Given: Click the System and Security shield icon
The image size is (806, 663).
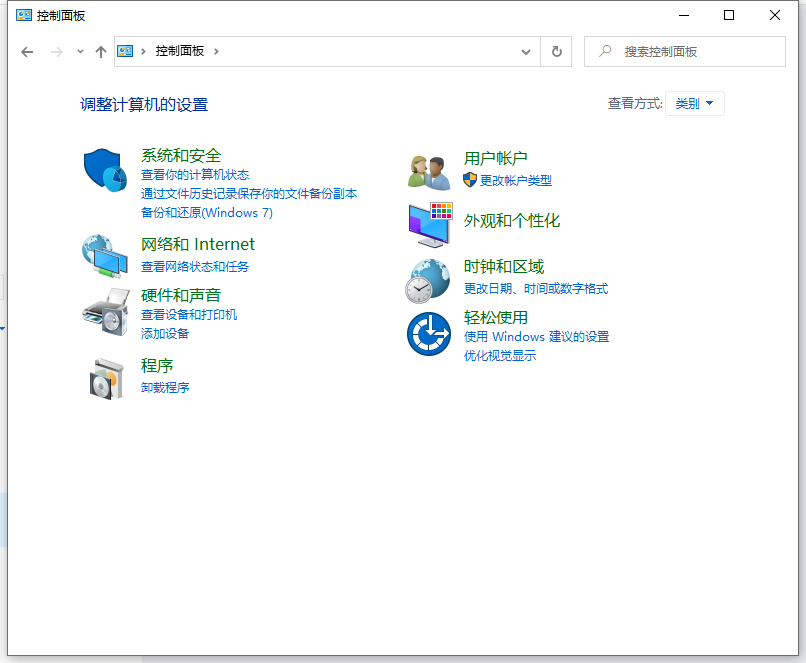Looking at the screenshot, I should [104, 170].
